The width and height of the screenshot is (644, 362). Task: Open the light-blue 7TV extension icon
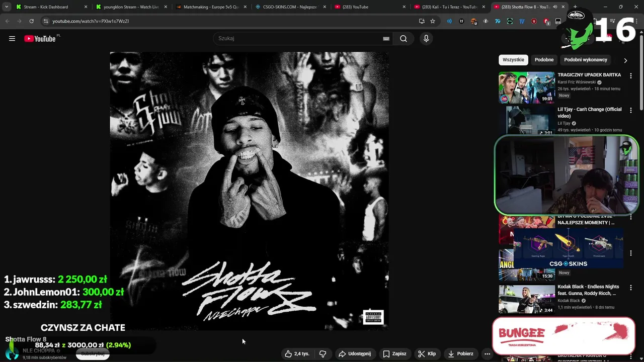click(498, 21)
